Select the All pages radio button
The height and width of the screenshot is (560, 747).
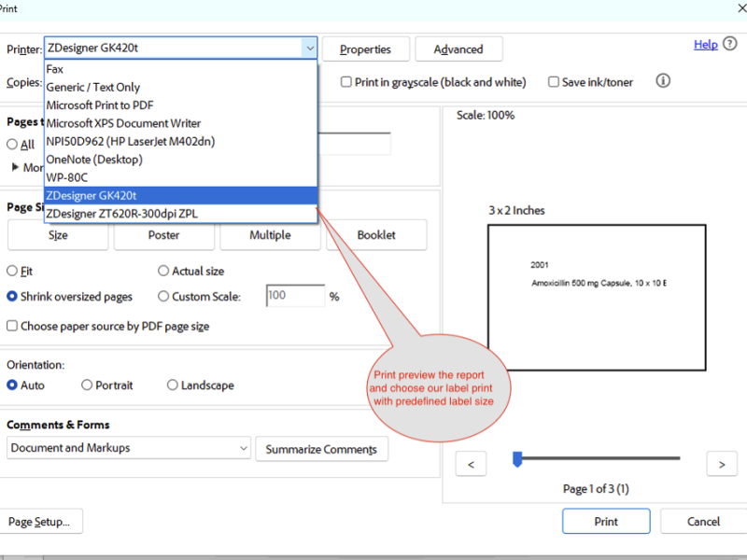(x=12, y=145)
